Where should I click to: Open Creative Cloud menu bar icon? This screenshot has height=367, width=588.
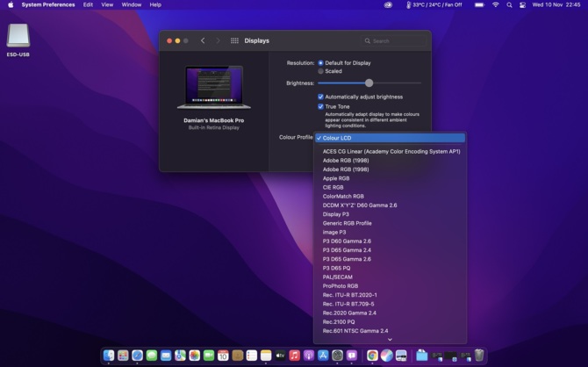pos(388,5)
